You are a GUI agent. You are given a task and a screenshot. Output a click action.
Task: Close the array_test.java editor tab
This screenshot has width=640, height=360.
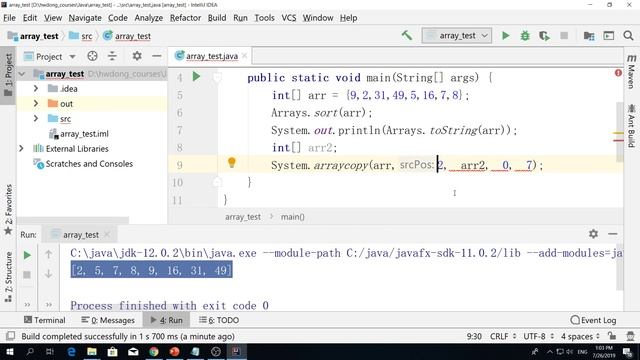tap(244, 56)
